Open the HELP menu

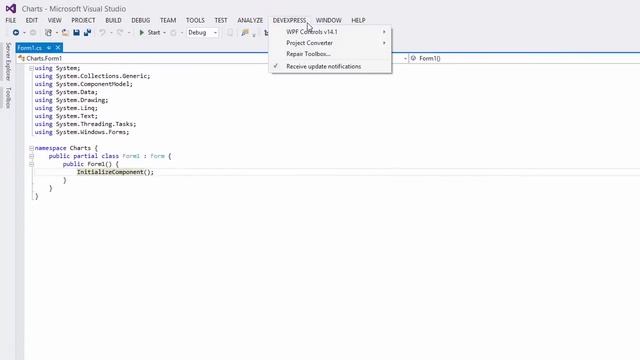(358, 20)
